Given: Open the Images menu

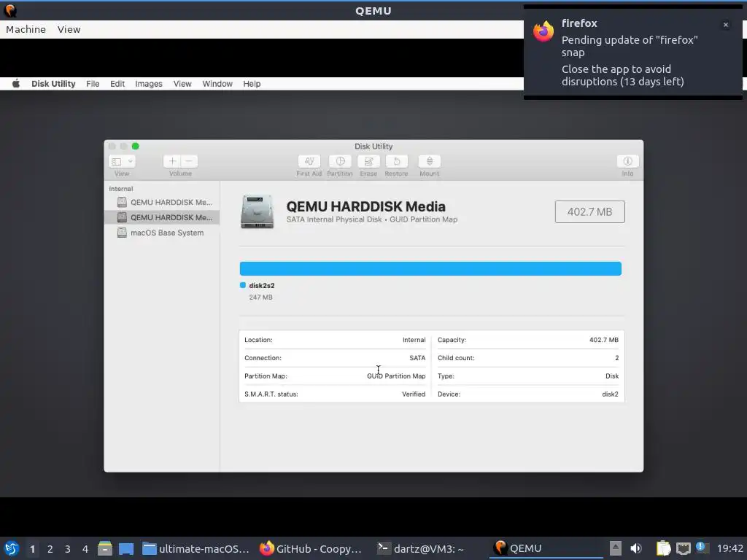Looking at the screenshot, I should pyautogui.click(x=149, y=84).
